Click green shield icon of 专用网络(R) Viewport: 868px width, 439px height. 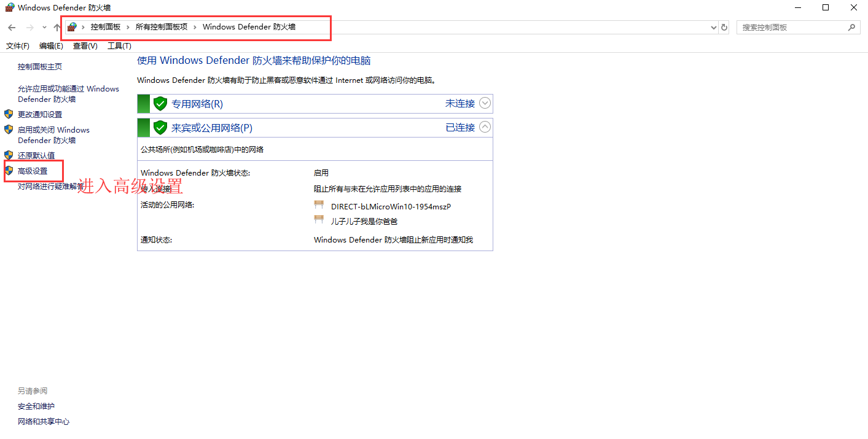[x=160, y=103]
